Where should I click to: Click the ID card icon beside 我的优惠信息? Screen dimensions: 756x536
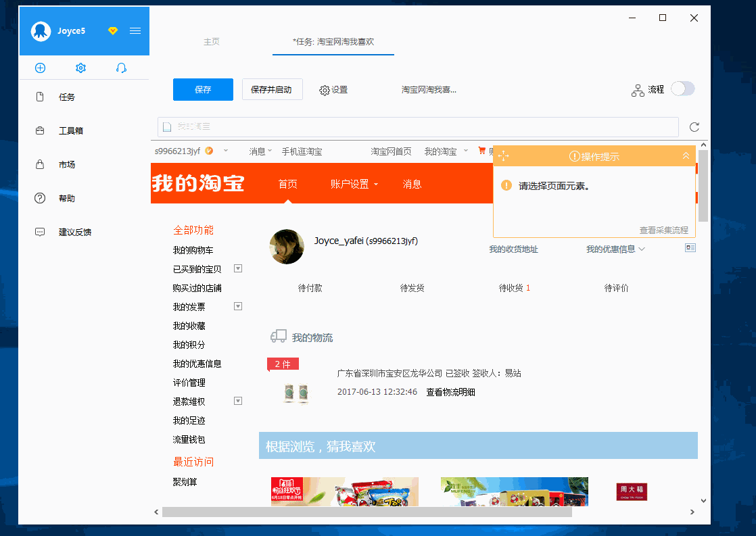click(x=690, y=248)
